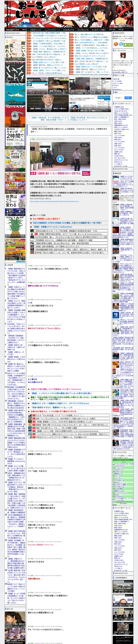The height and width of the screenshot is (644, 138).
Task: Open 5ch公式アンテナ in the navigation bar
Action: click(x=13, y=30)
